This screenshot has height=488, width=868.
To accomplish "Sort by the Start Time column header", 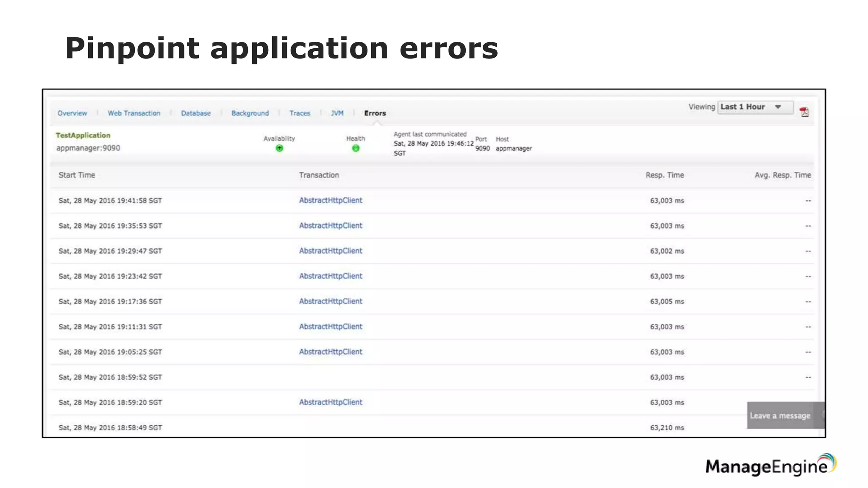I will coord(77,175).
